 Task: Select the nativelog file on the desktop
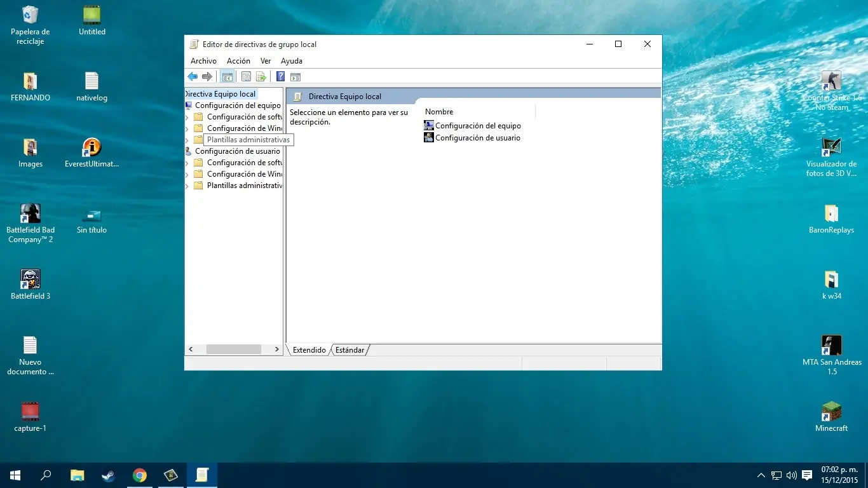pos(92,86)
